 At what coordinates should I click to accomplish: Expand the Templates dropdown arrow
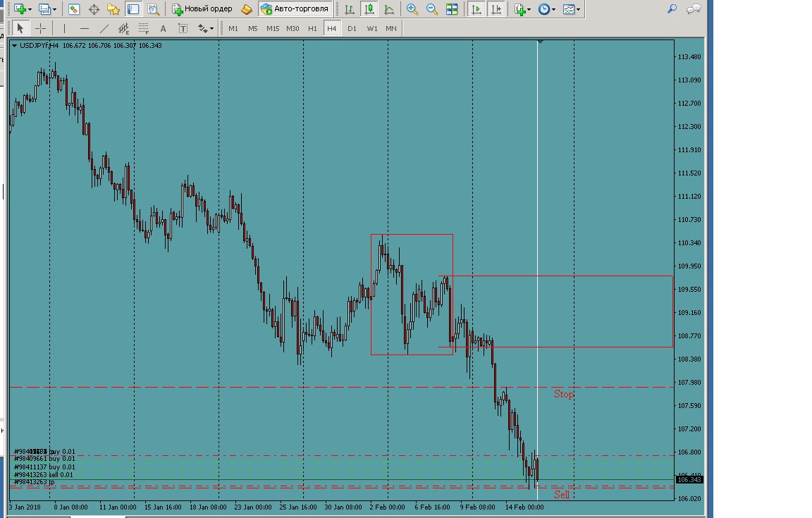pyautogui.click(x=579, y=9)
